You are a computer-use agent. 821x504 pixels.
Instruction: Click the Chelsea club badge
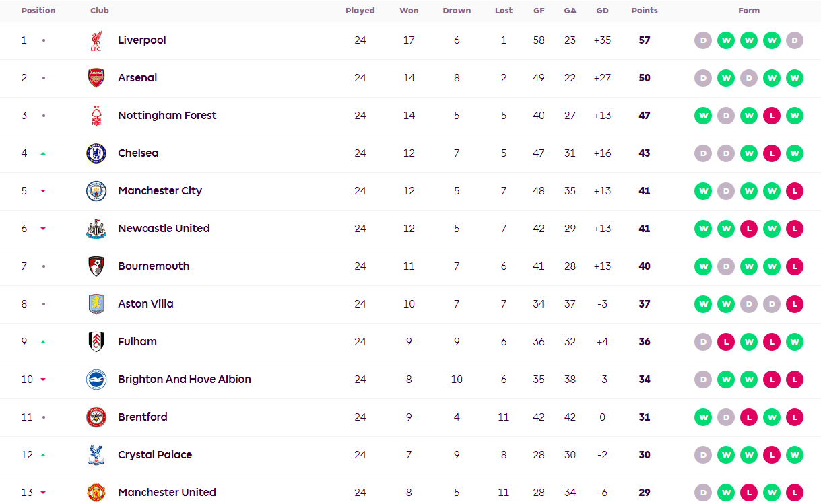(x=96, y=153)
